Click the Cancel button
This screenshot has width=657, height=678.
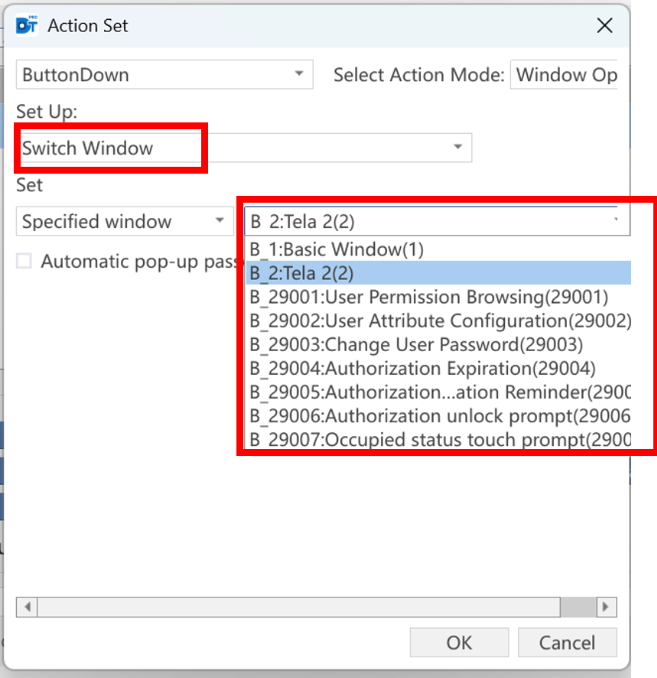pyautogui.click(x=567, y=643)
